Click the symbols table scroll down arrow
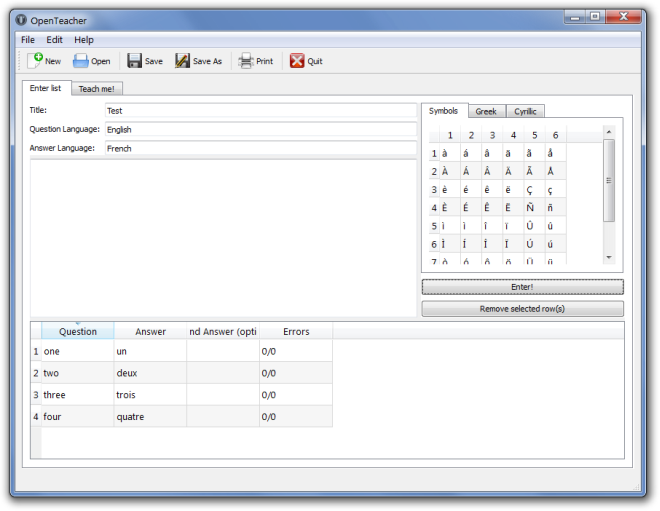This screenshot has width=660, height=511. click(x=609, y=257)
